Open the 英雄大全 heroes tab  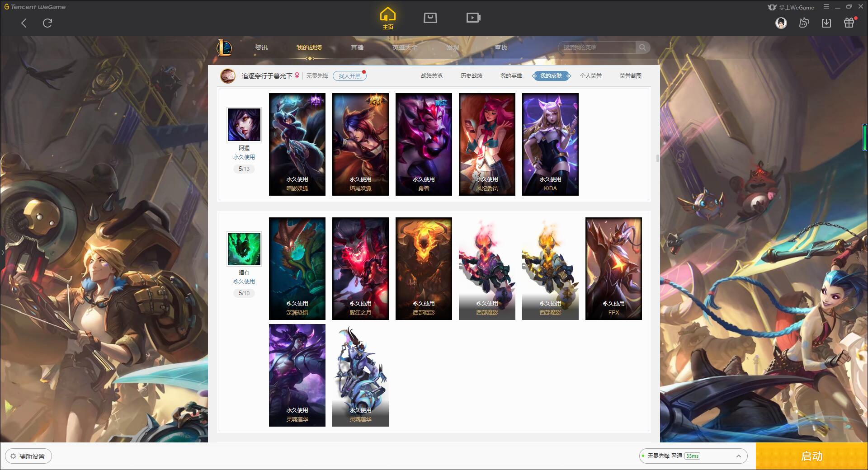[x=405, y=47]
